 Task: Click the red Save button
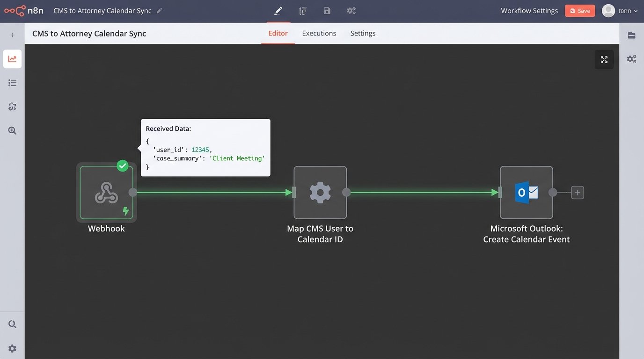[579, 11]
